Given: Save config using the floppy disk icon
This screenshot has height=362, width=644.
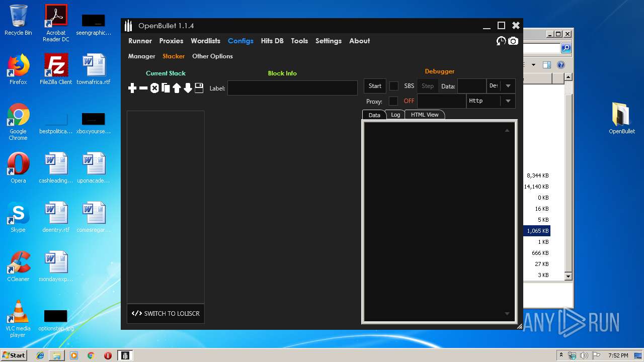Looking at the screenshot, I should tap(199, 88).
